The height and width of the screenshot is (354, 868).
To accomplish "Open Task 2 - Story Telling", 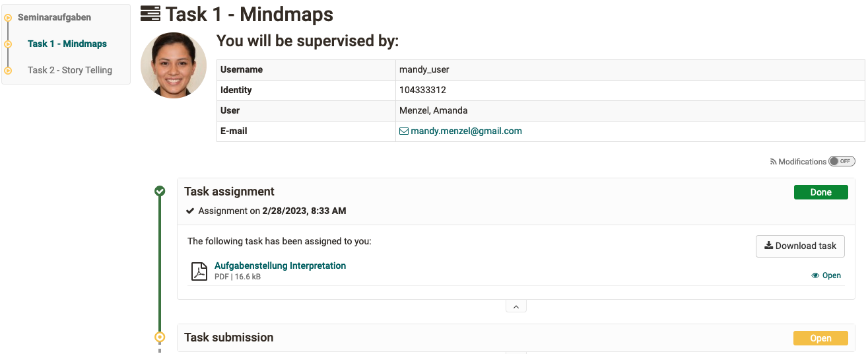I will click(x=70, y=70).
